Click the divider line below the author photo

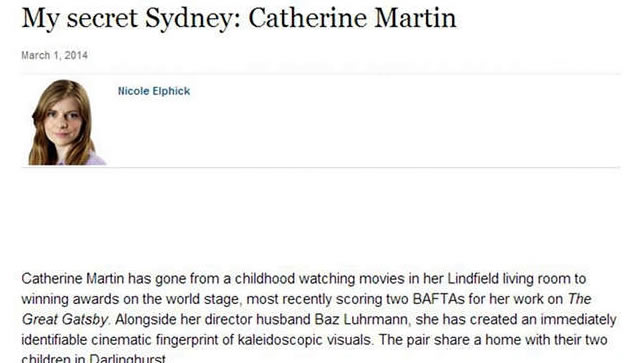321,166
